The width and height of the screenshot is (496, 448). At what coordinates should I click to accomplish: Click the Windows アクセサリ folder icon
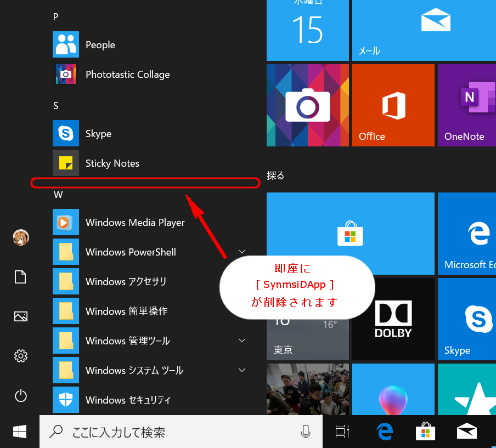[66, 281]
